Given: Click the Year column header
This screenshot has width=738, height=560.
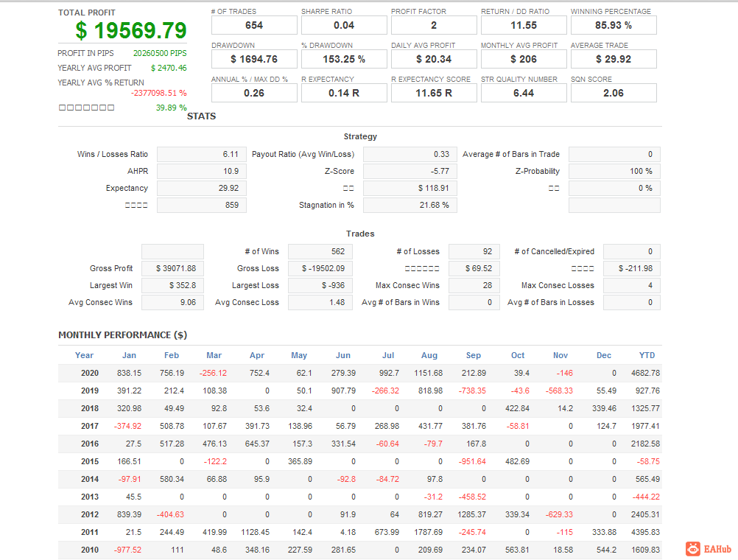Looking at the screenshot, I should (x=84, y=356).
